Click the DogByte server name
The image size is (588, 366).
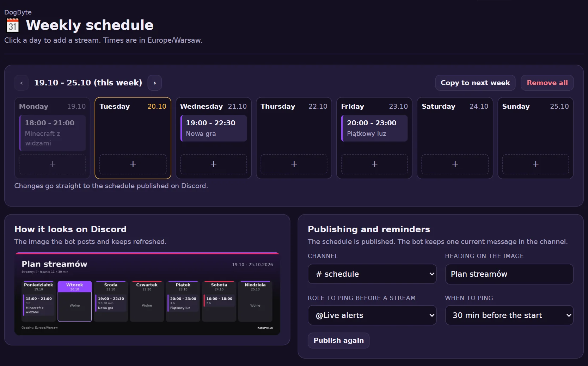pos(18,12)
